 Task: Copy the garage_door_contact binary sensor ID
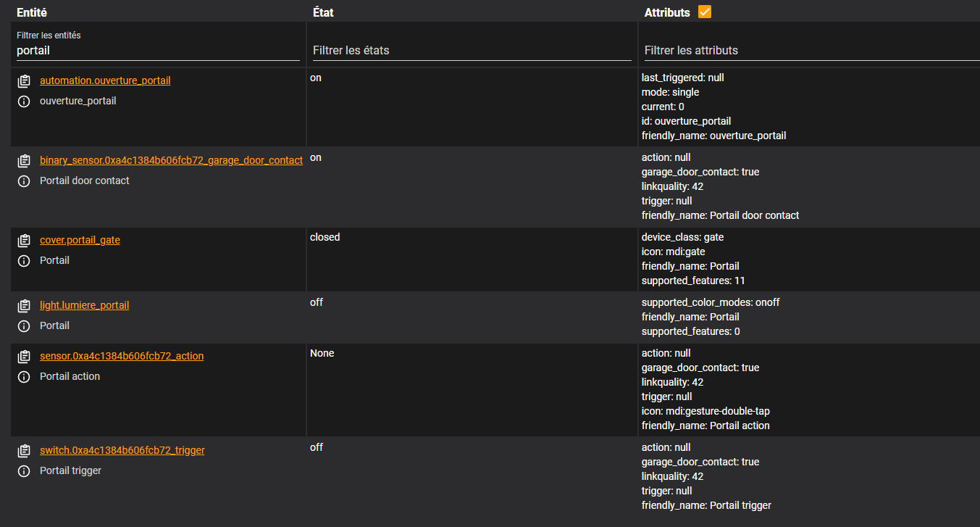pos(24,160)
